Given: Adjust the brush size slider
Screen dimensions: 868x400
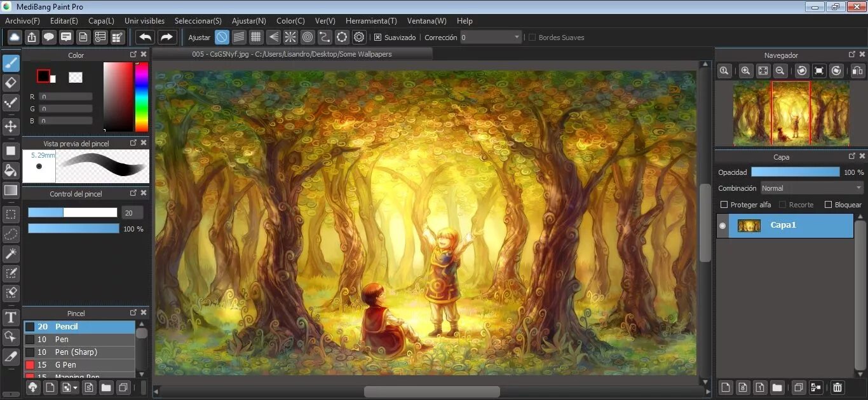Looking at the screenshot, I should (72, 212).
